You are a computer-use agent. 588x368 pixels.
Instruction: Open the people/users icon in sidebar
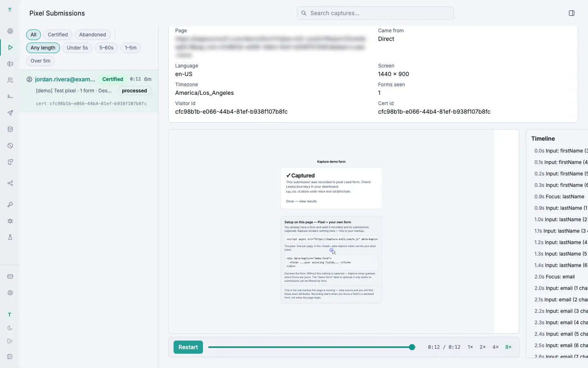point(10,80)
